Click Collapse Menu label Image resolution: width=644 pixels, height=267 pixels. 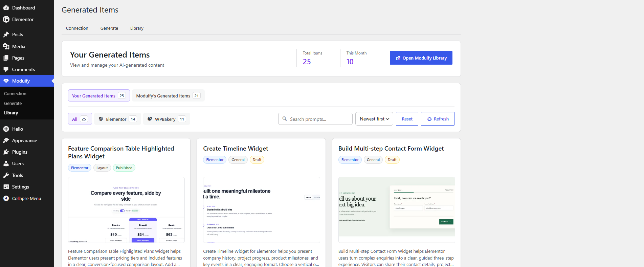(26, 198)
